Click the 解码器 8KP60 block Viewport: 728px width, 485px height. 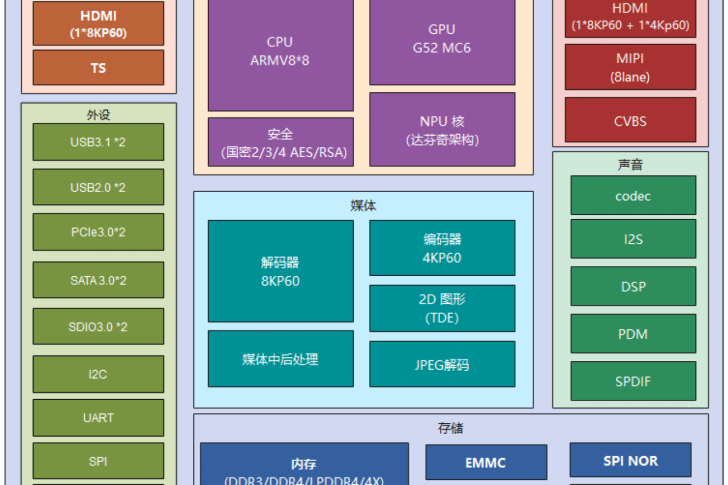point(280,271)
